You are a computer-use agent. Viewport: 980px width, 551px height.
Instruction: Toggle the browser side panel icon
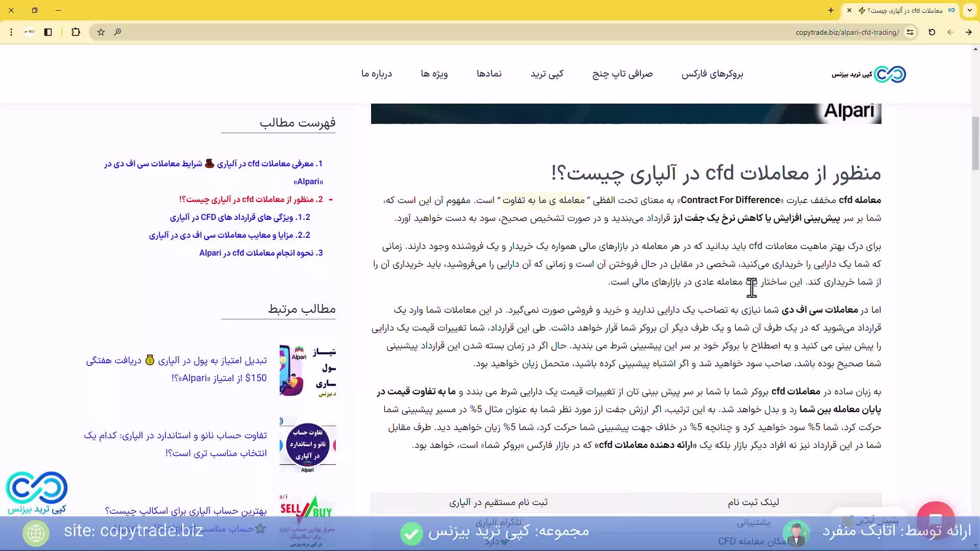pos(48,32)
